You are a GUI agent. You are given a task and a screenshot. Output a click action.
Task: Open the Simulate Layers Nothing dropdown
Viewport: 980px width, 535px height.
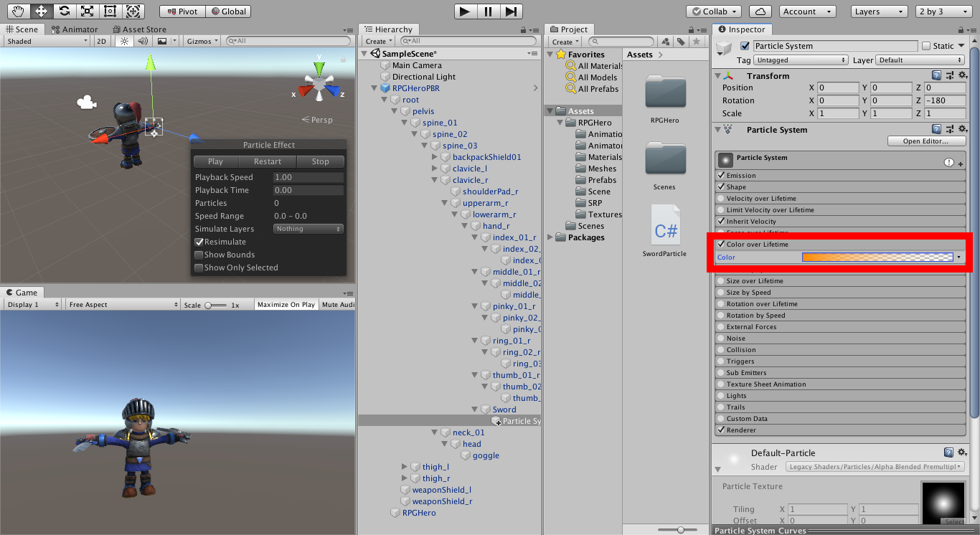308,229
